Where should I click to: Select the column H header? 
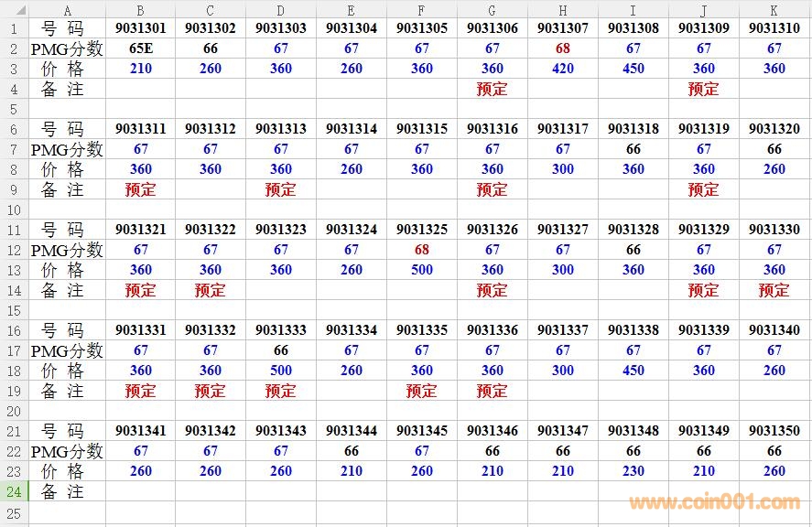click(x=563, y=9)
